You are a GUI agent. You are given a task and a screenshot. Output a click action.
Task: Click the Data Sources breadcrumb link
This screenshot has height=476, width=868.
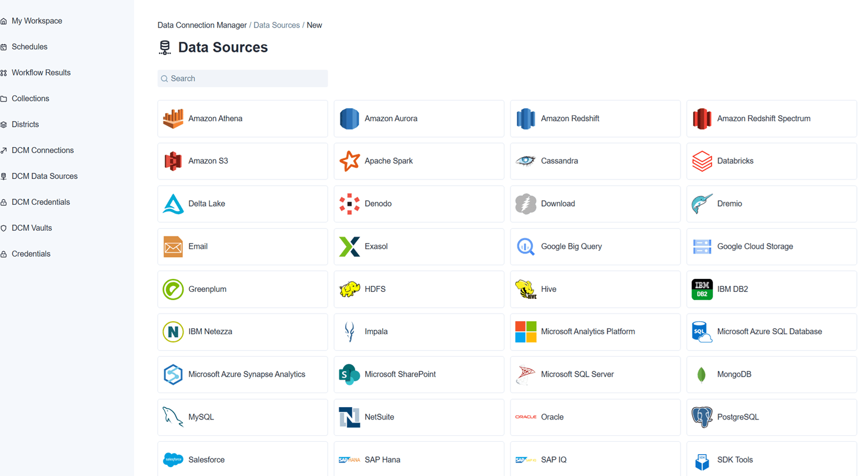[276, 25]
